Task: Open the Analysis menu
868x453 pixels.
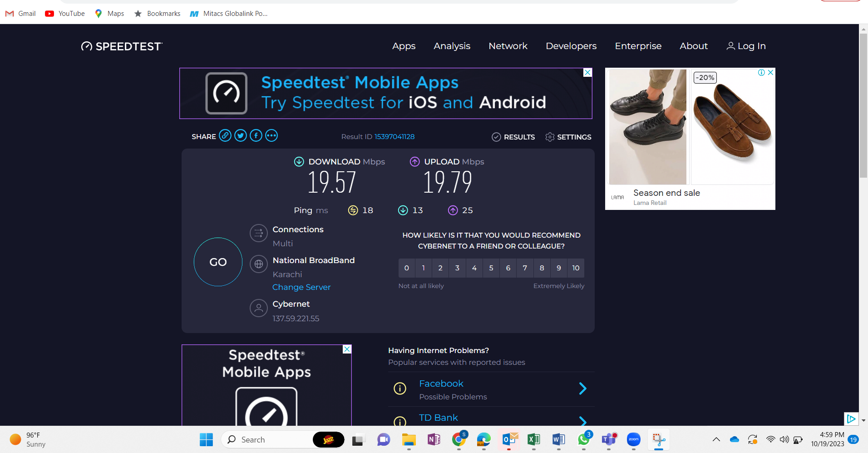Action: coord(452,46)
